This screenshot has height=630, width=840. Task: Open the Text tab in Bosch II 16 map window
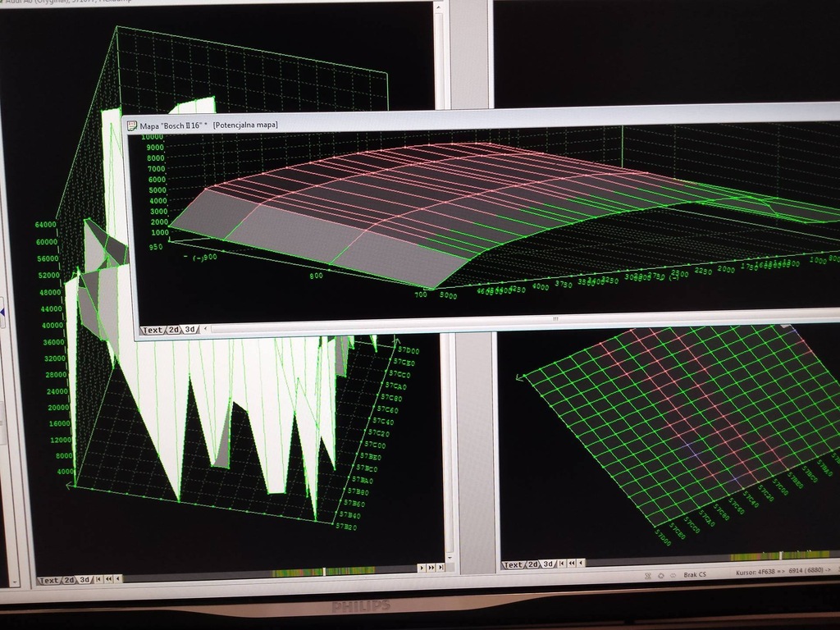pyautogui.click(x=153, y=331)
